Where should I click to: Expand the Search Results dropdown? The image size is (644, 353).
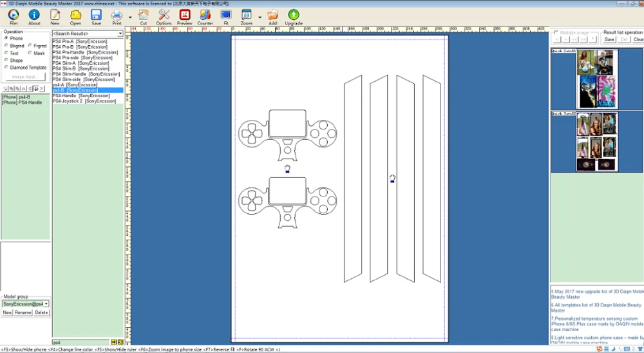point(120,33)
